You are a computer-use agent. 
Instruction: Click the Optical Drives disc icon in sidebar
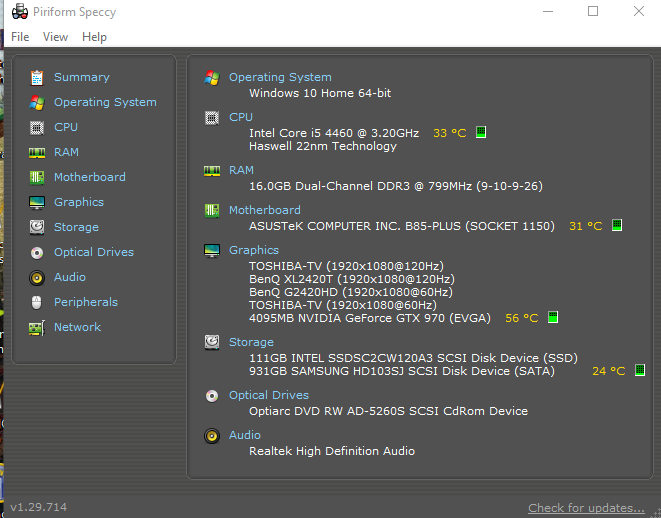click(37, 252)
